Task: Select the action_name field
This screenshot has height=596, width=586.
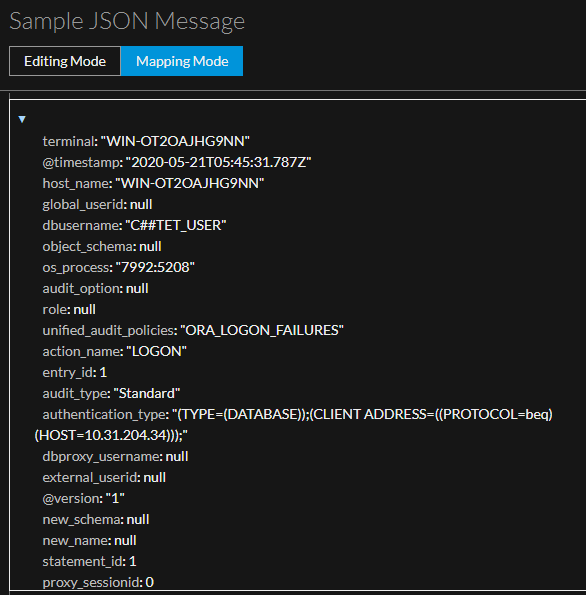Action: click(x=81, y=352)
